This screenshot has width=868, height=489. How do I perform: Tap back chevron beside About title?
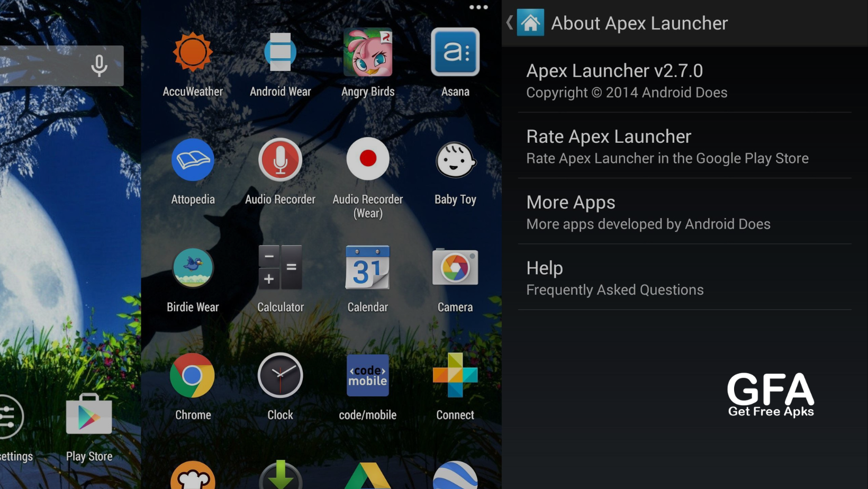pyautogui.click(x=509, y=23)
